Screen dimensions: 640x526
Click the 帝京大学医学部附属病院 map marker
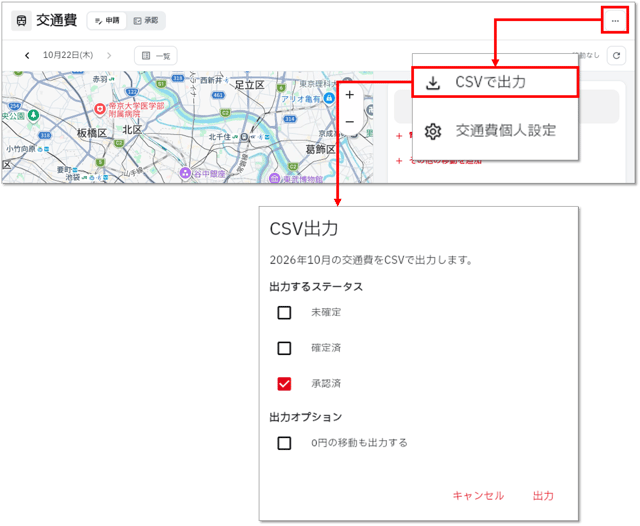100,109
